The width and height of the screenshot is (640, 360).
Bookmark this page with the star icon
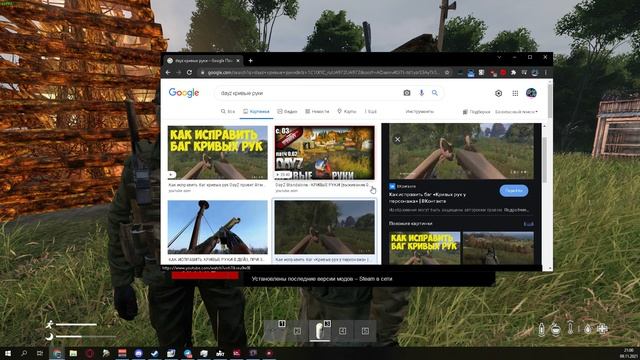[x=447, y=72]
